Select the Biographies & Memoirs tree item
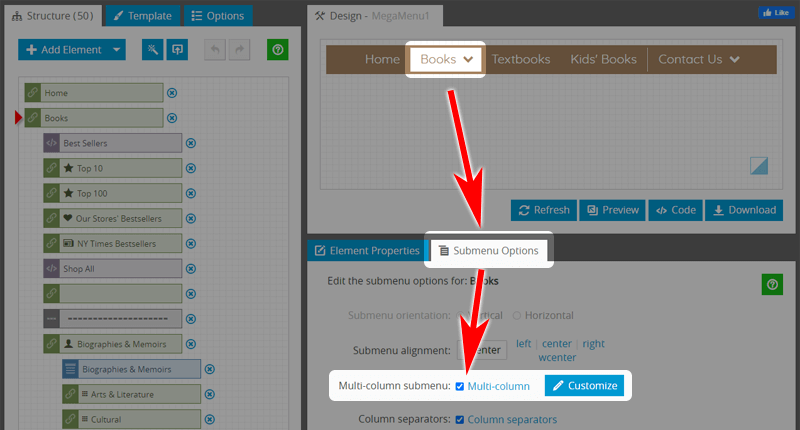800x430 pixels. click(130, 369)
